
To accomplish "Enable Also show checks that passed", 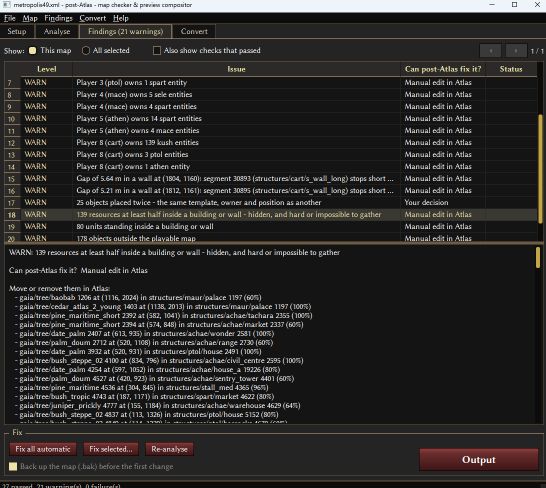I will click(x=157, y=51).
